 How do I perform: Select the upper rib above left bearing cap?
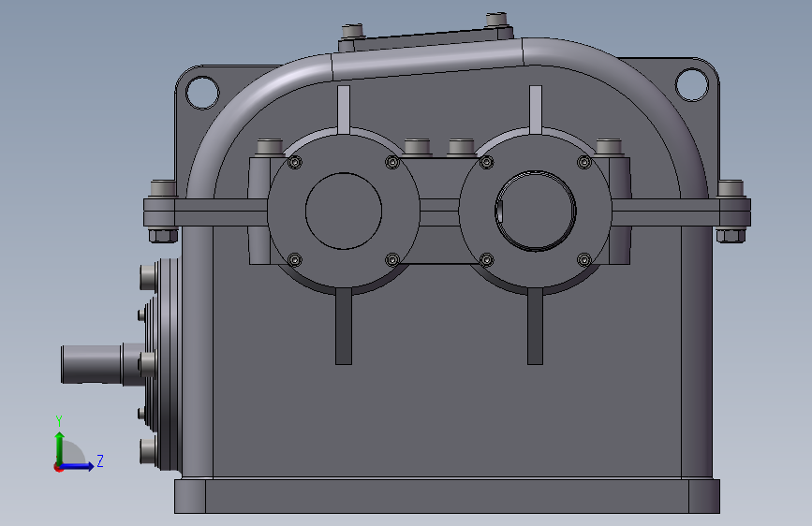pyautogui.click(x=344, y=110)
